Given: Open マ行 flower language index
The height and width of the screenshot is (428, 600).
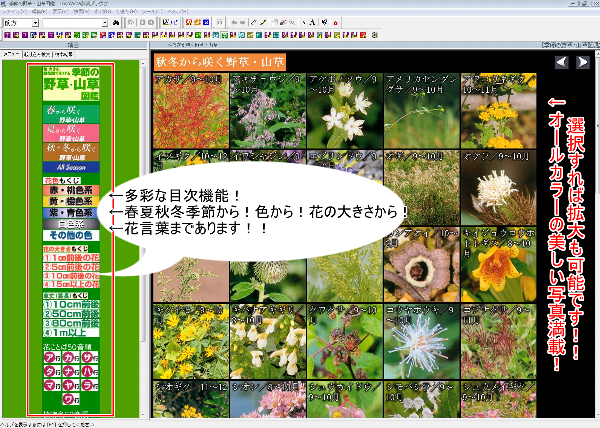Looking at the screenshot, I should coord(52,385).
